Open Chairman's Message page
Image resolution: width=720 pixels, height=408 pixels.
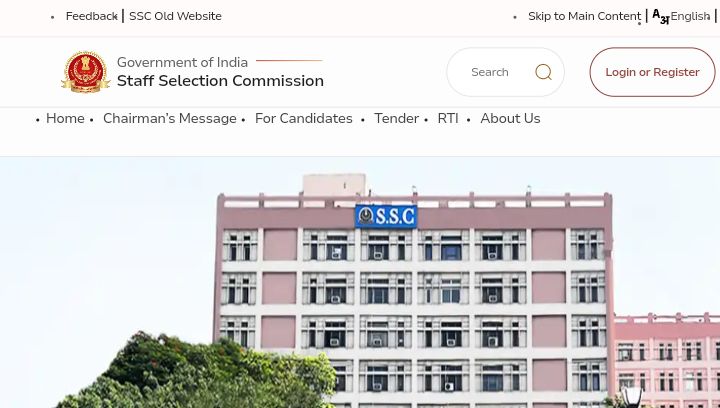point(169,118)
